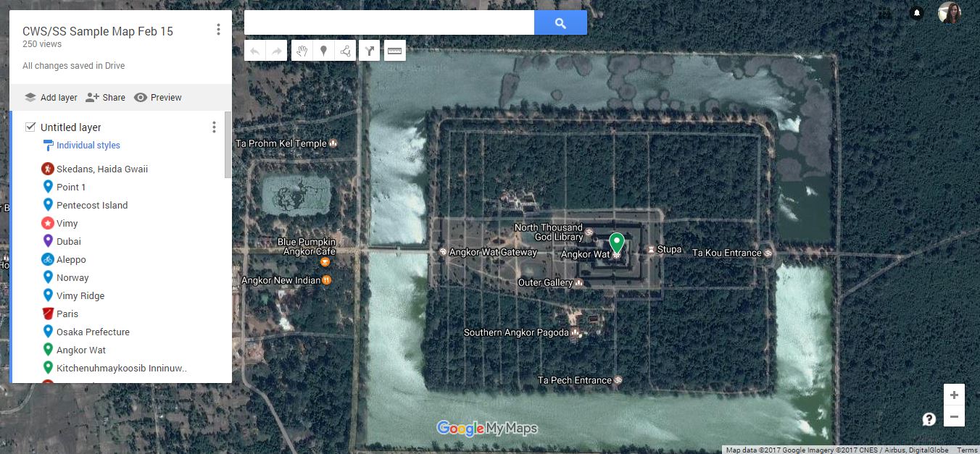This screenshot has width=980, height=454.
Task: Select Dubai in the layer list
Action: [69, 242]
